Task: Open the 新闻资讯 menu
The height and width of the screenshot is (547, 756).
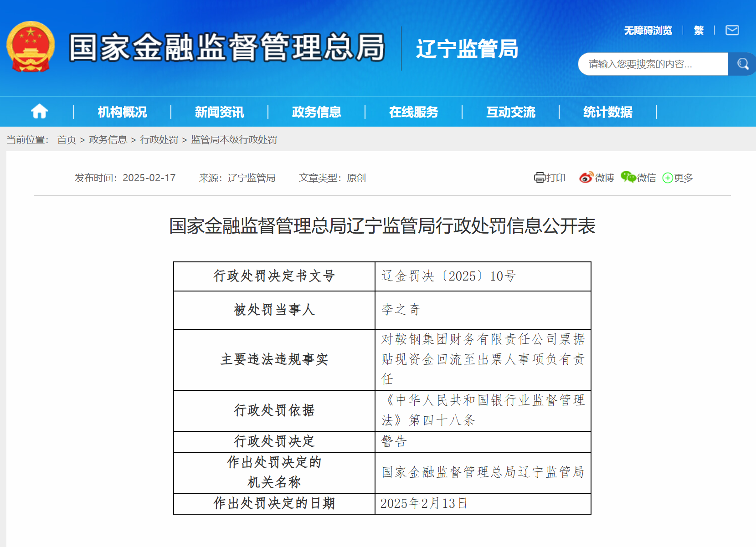Action: coord(219,112)
